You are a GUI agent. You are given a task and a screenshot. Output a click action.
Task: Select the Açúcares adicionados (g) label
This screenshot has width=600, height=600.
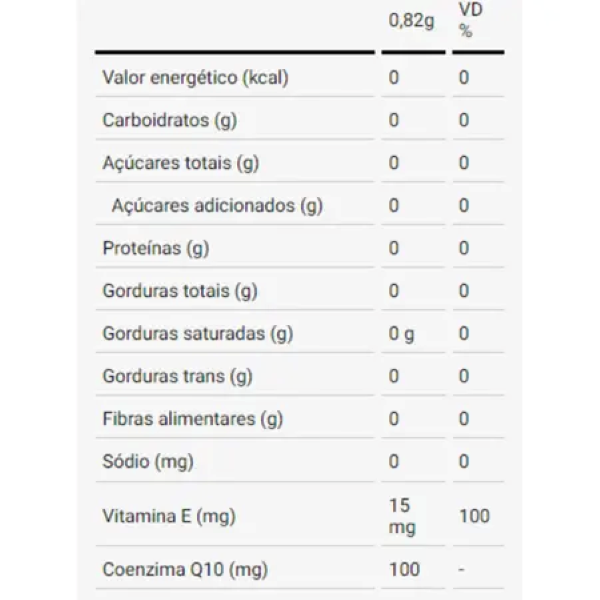[217, 206]
